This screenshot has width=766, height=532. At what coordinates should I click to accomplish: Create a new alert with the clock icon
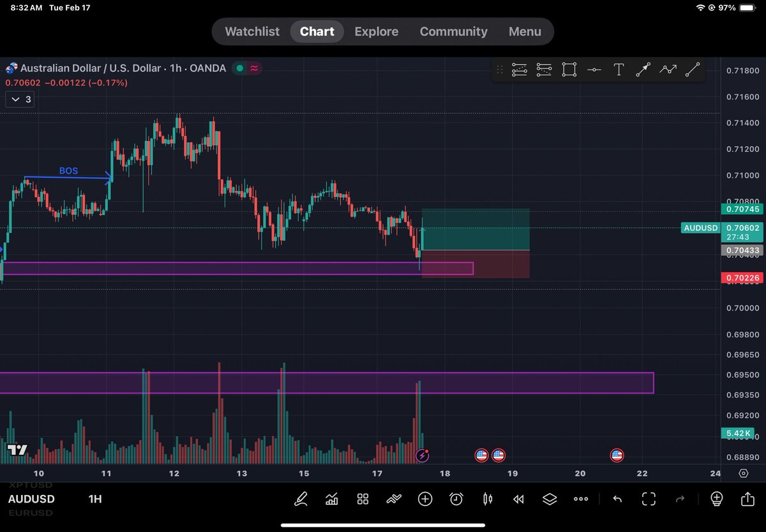coord(456,499)
